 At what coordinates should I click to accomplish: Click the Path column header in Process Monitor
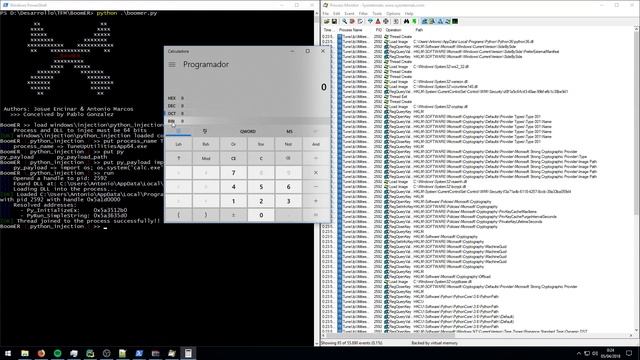419,30
